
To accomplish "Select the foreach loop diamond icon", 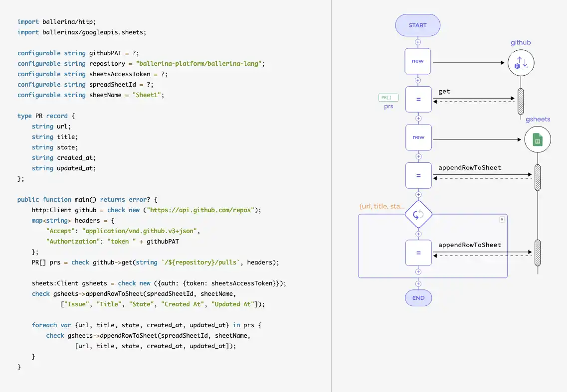I will pos(418,215).
